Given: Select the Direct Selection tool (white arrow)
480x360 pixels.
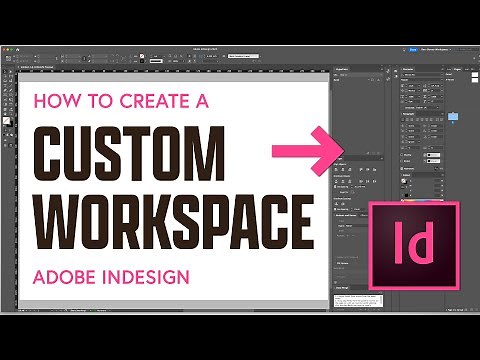Looking at the screenshot, I should [11, 72].
